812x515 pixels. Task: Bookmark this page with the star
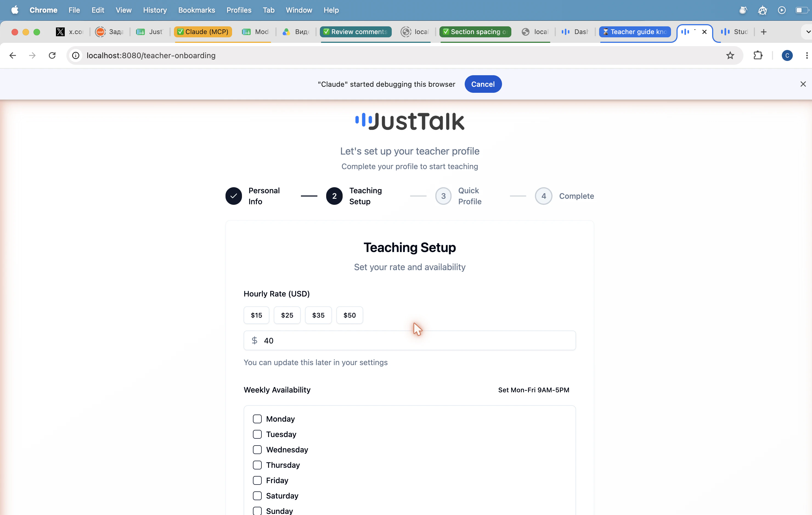[730, 55]
